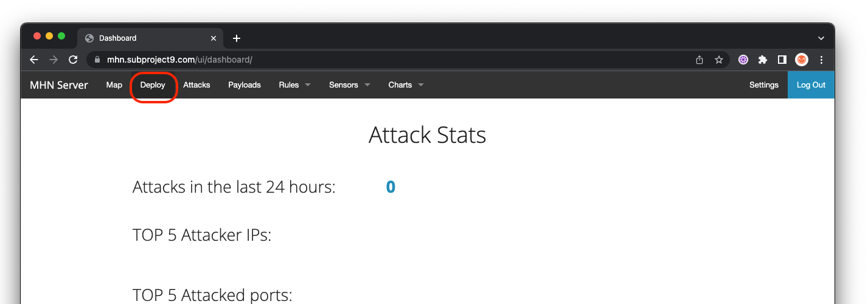Select the Dashboard browser tab
This screenshot has width=868, height=304.
(x=150, y=38)
